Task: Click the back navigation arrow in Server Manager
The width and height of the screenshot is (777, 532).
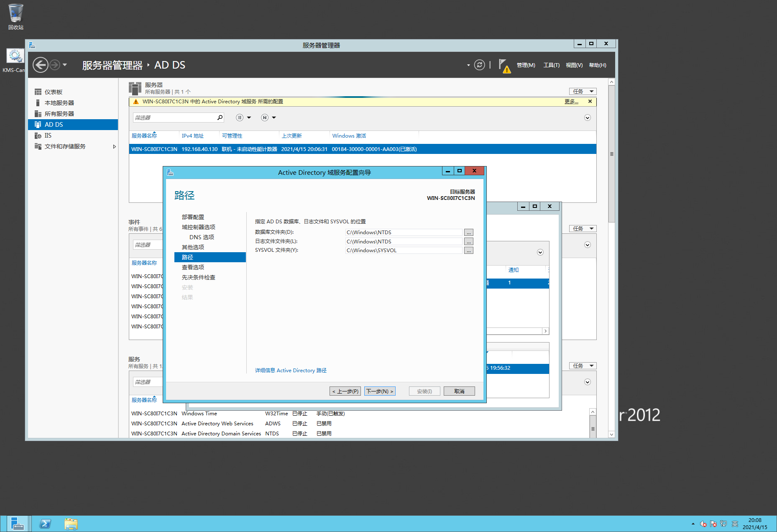Action: 41,65
